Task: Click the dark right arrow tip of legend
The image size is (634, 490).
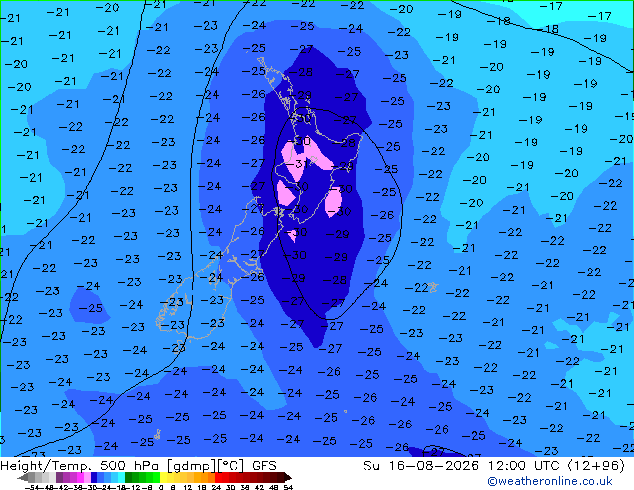Action: [x=289, y=478]
